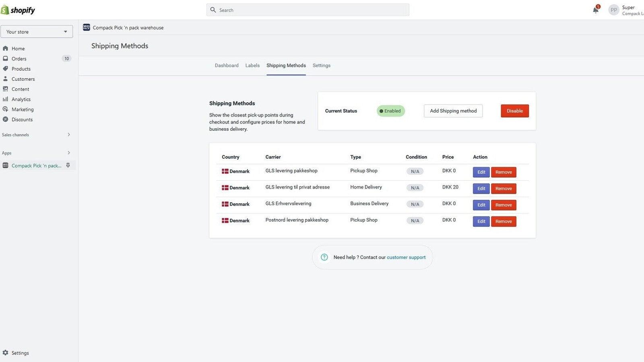Disable the shipping methods integration
This screenshot has height=362, width=644.
514,111
